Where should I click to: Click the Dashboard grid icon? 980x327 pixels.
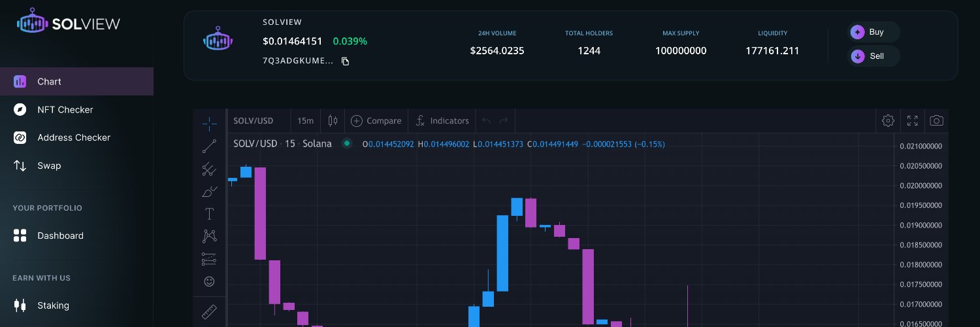20,235
